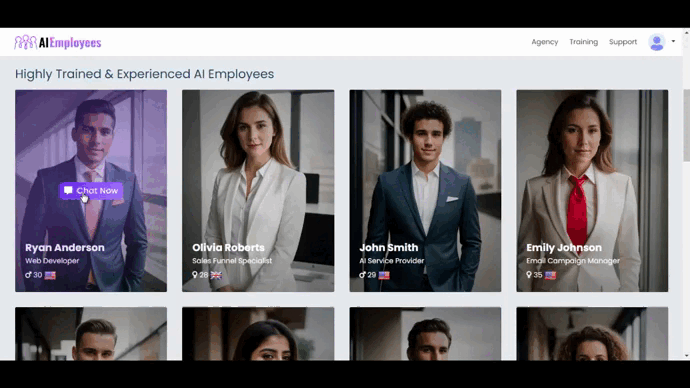Click the Olivia Roberts name text
Screen dimensions: 690x388
(228, 248)
